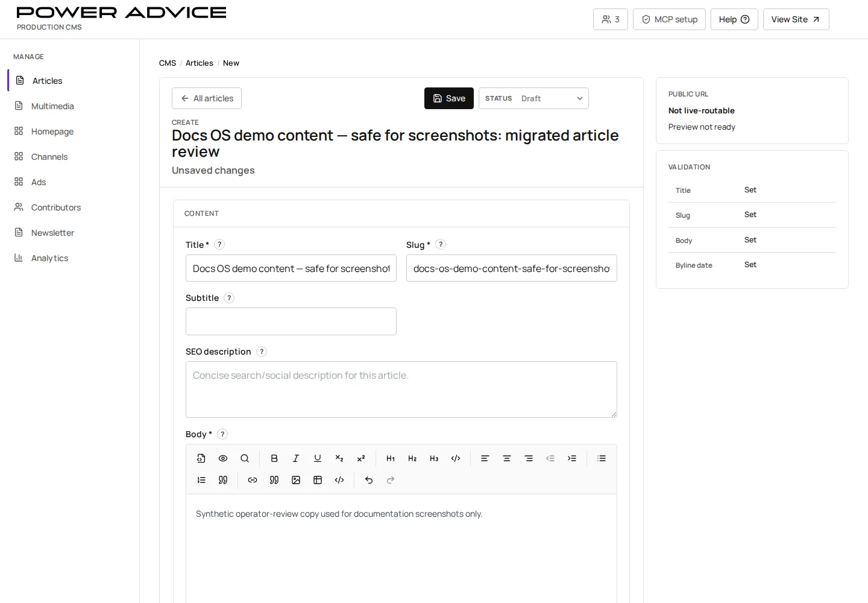Screen dimensions: 868x603
Task: Insert a hyperlink with the link icon
Action: click(x=253, y=480)
